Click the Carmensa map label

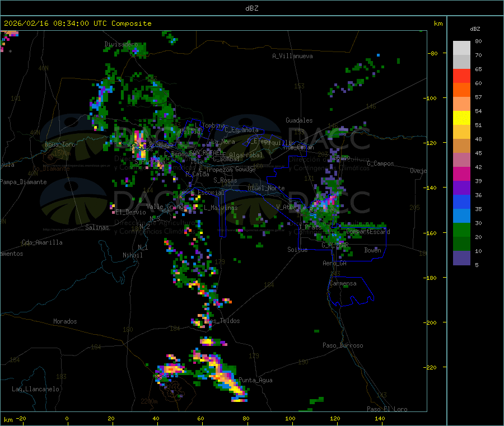pyautogui.click(x=343, y=283)
